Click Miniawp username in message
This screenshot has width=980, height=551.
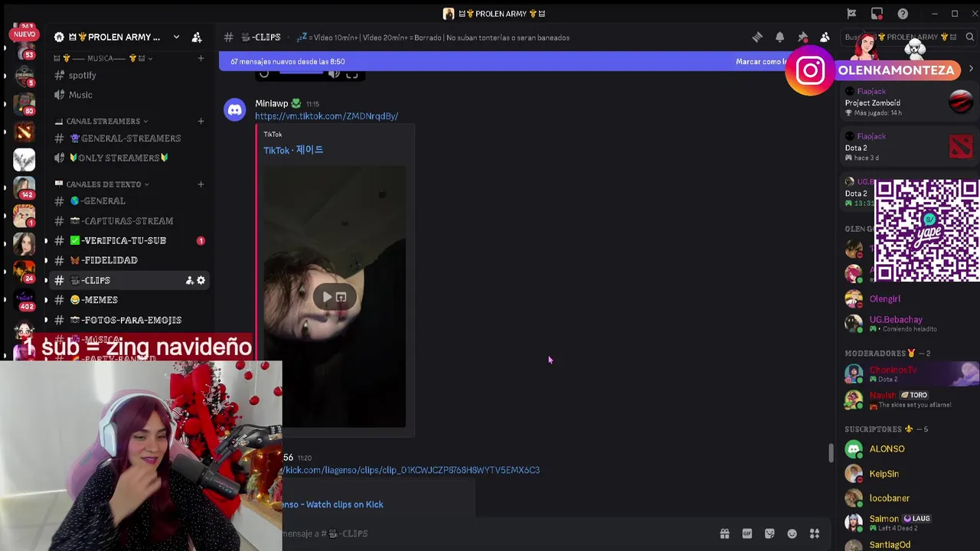point(271,103)
